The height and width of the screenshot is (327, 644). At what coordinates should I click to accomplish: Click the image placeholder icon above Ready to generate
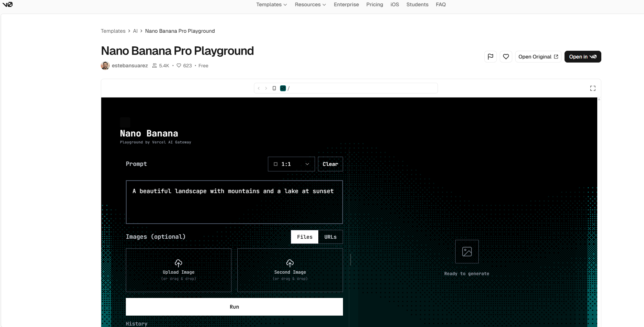(467, 252)
